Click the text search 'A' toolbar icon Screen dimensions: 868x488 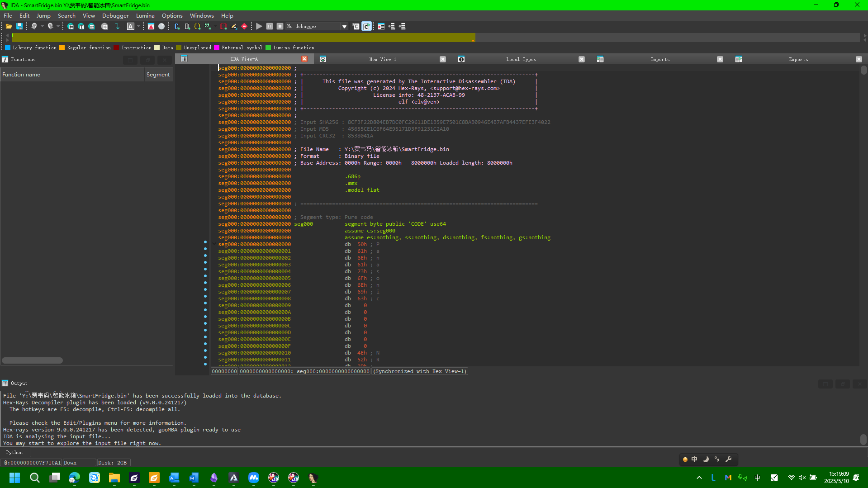click(131, 26)
